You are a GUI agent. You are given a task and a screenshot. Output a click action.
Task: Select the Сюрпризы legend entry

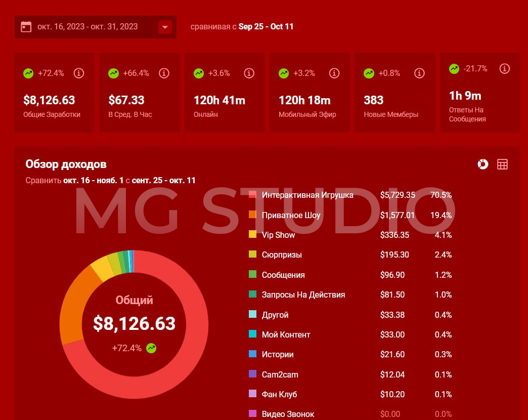pos(281,255)
